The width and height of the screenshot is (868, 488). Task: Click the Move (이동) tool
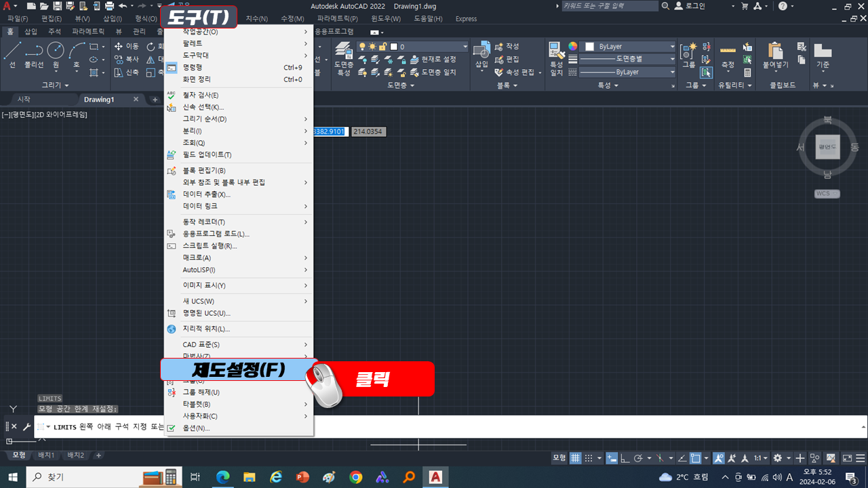pyautogui.click(x=127, y=46)
